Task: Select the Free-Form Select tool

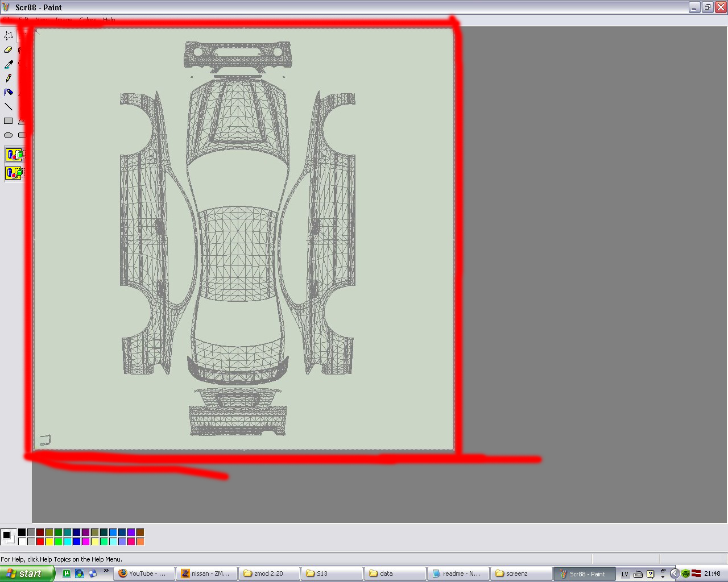Action: point(9,35)
